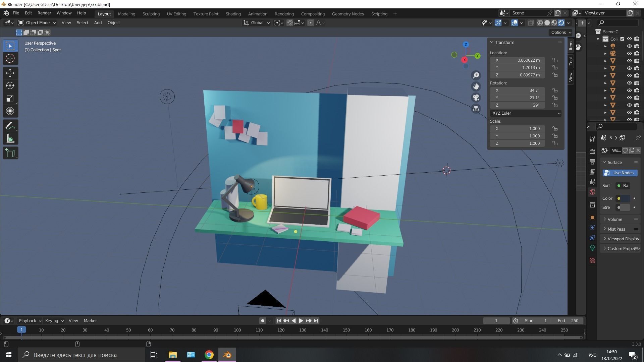This screenshot has width=644, height=362.
Task: Open the Tool properties tab
Action: (592, 139)
